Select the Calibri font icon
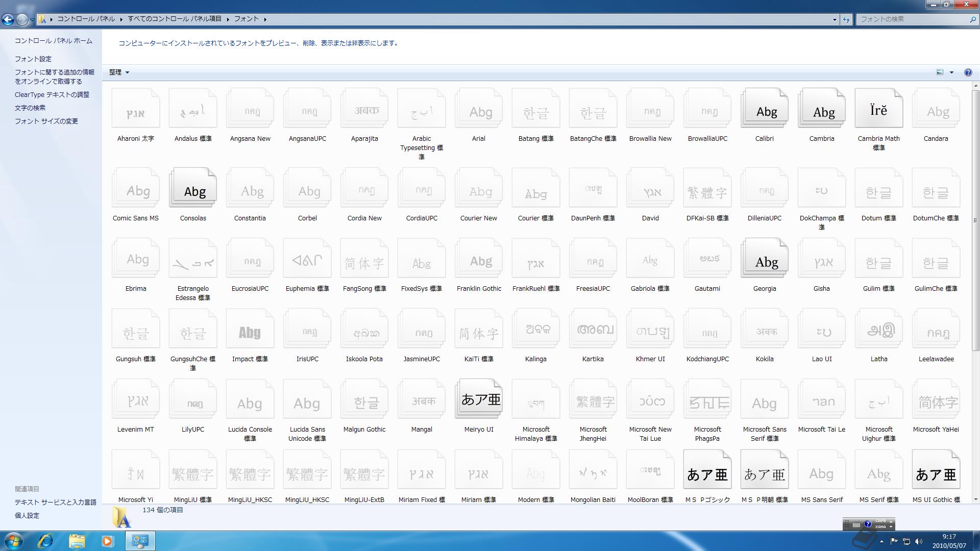Screen dimensions: 980x551 point(764,108)
